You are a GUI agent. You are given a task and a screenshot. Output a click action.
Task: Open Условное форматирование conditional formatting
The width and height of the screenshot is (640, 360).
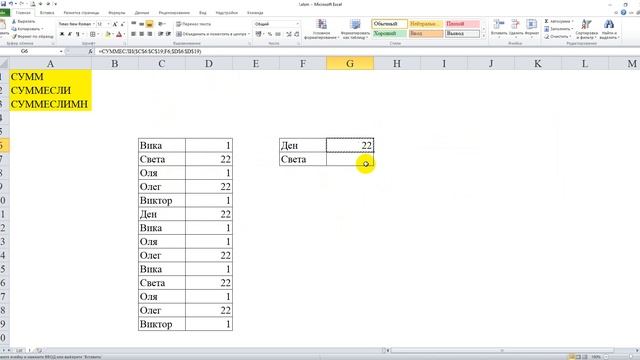click(322, 29)
